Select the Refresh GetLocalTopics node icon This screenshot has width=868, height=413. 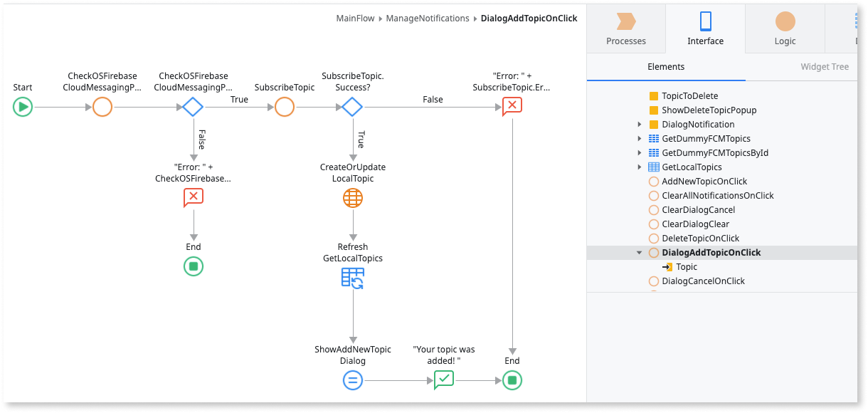pyautogui.click(x=353, y=278)
